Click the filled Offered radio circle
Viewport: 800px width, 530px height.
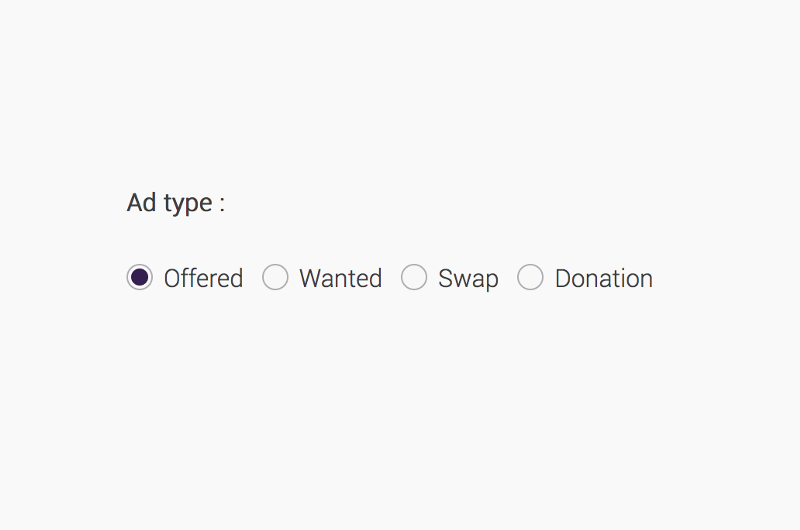(140, 277)
